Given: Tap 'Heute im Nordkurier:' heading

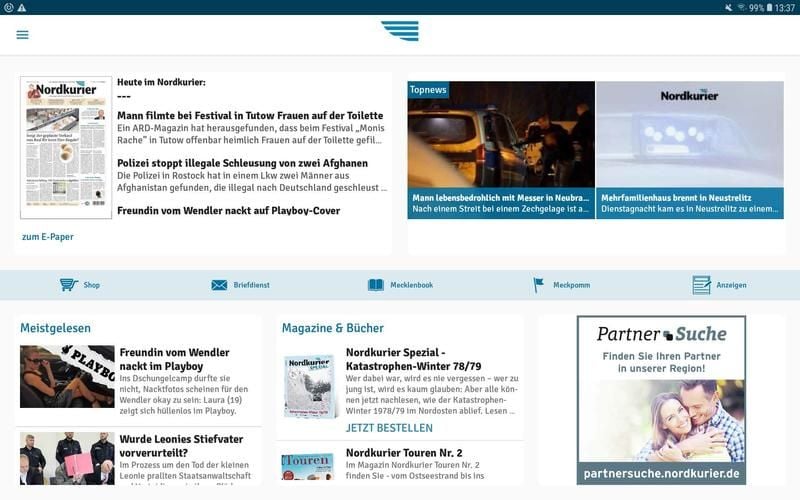Looking at the screenshot, I should point(161,82).
